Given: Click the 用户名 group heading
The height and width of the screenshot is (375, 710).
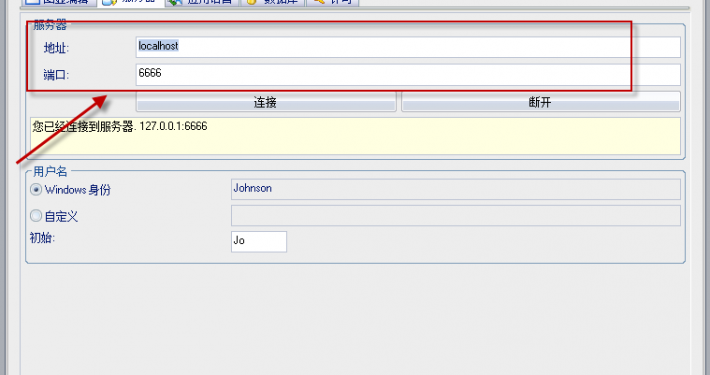Looking at the screenshot, I should [x=50, y=172].
